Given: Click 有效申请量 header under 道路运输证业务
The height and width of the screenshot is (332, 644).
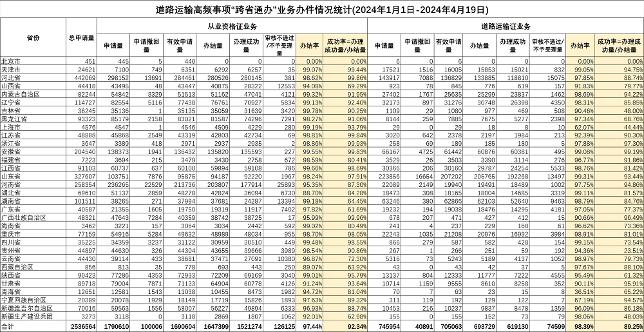Looking at the screenshot, I should (448, 46).
